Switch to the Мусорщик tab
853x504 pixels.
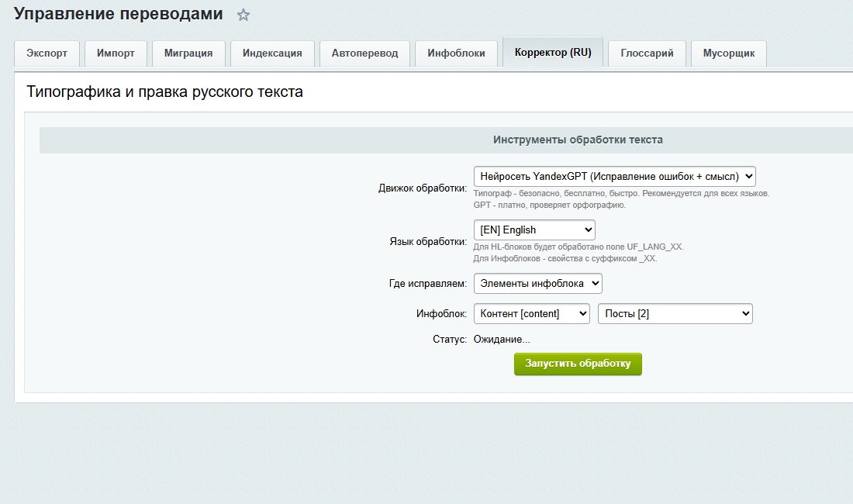pyautogui.click(x=728, y=54)
